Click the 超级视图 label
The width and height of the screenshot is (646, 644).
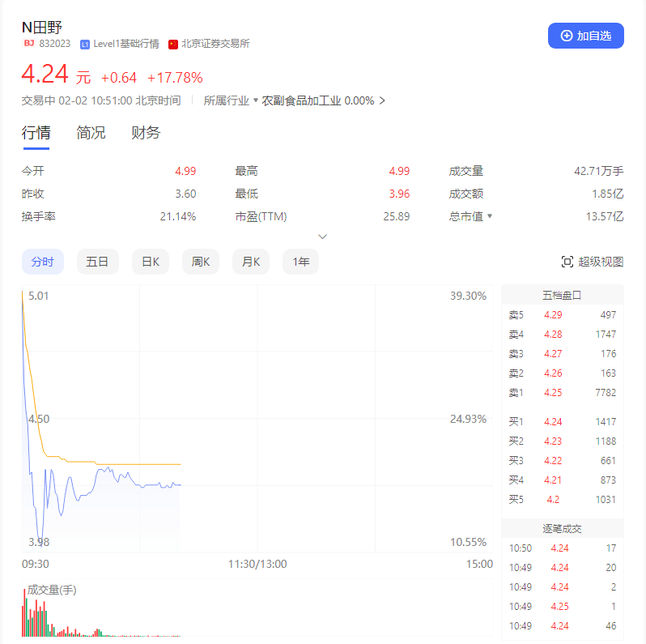(x=601, y=262)
